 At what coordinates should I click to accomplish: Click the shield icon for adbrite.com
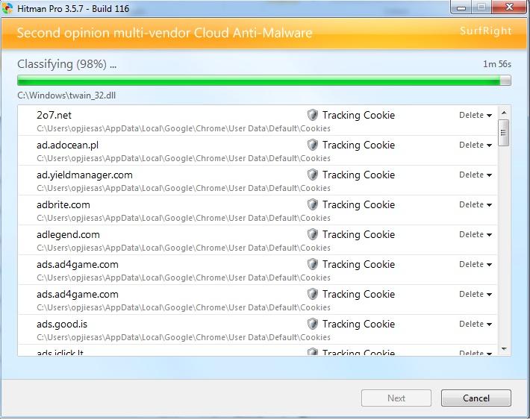coord(313,204)
